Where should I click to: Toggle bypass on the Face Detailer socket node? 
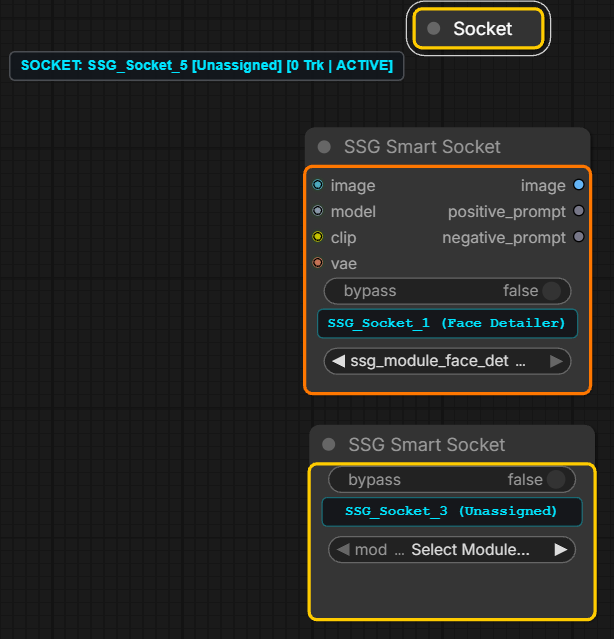point(447,291)
